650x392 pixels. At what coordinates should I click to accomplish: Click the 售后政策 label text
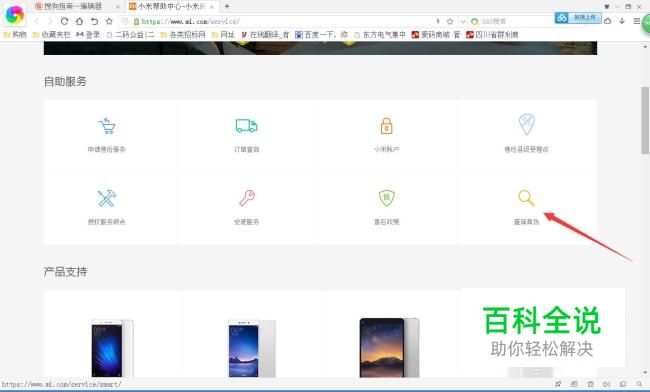pyautogui.click(x=386, y=222)
